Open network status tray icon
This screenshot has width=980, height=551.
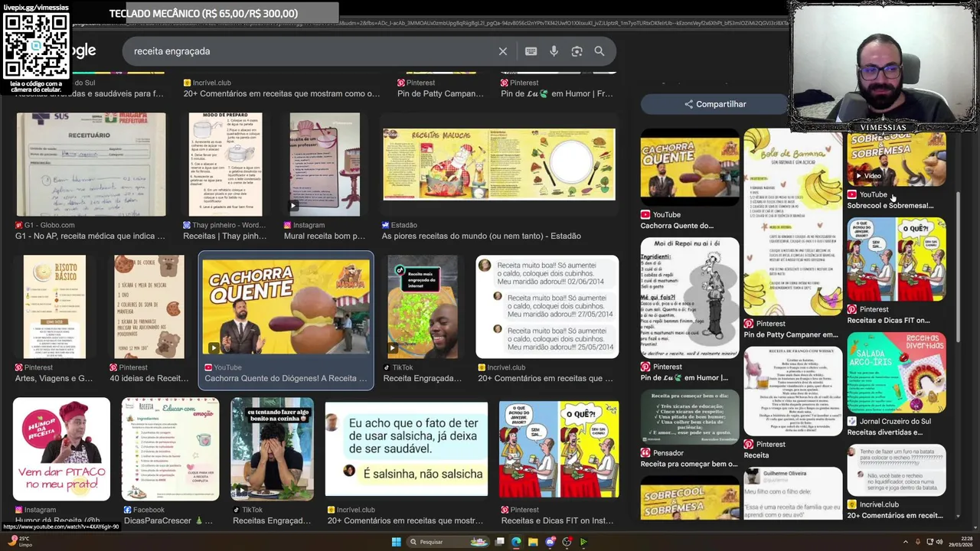[929, 542]
